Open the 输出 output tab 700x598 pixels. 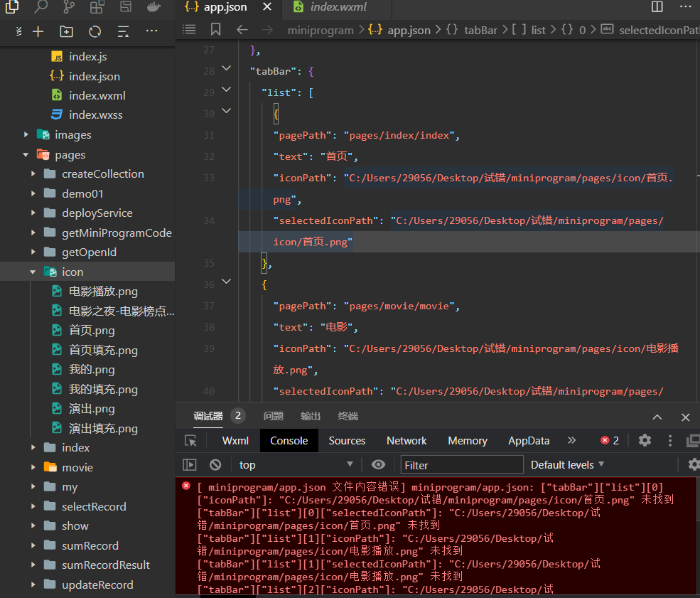coord(311,416)
